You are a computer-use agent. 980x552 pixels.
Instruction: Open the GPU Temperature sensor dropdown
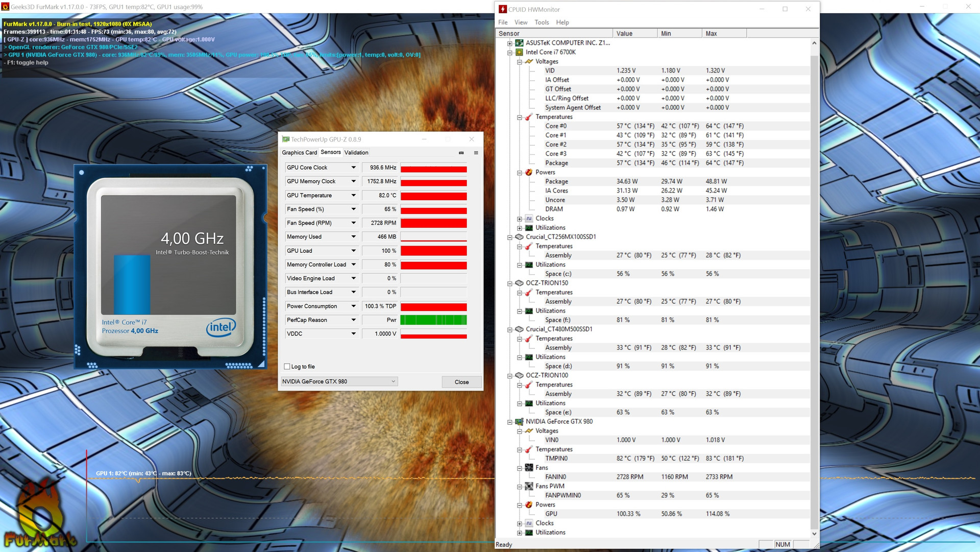click(353, 196)
